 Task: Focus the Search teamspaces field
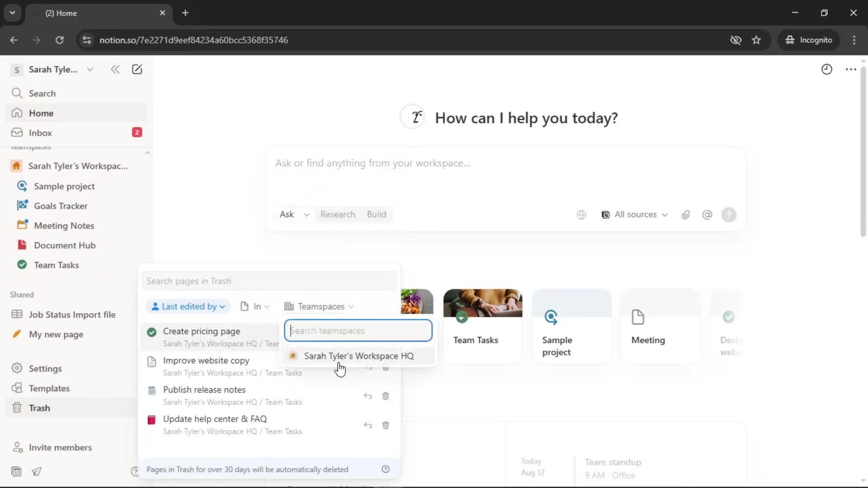point(358,331)
